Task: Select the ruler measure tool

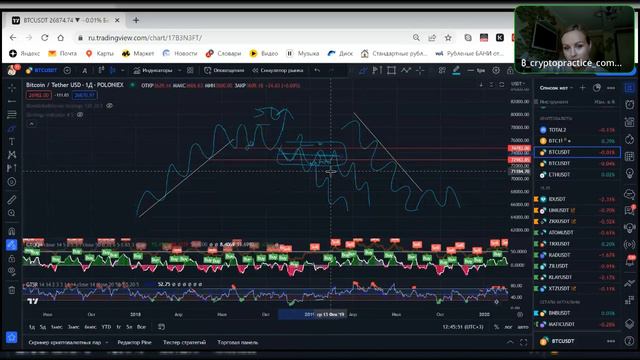Action: pos(12,200)
